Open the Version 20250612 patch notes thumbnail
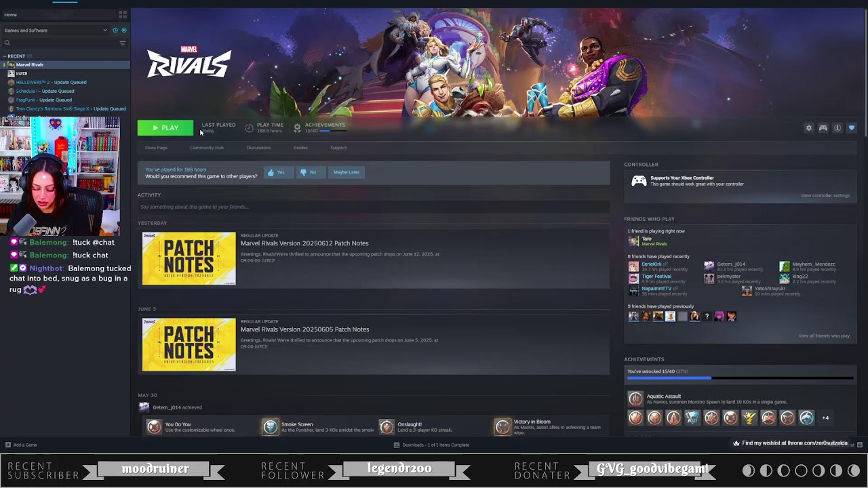Screen dimensions: 868x488 point(189,259)
